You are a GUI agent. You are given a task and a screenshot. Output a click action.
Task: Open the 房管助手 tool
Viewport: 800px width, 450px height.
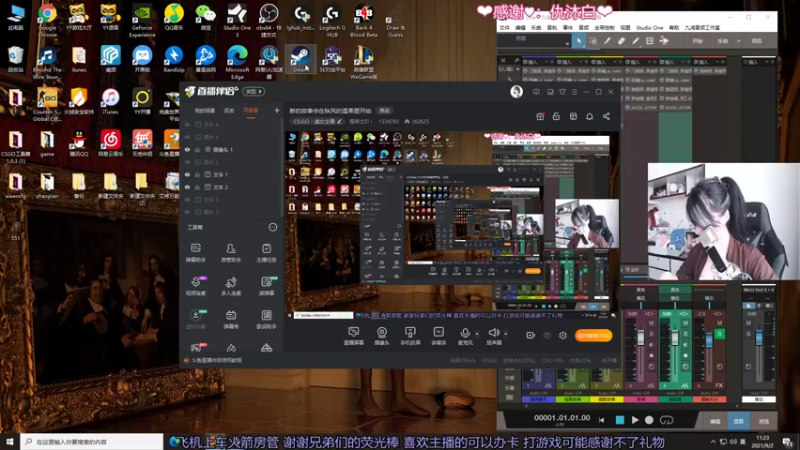231,253
